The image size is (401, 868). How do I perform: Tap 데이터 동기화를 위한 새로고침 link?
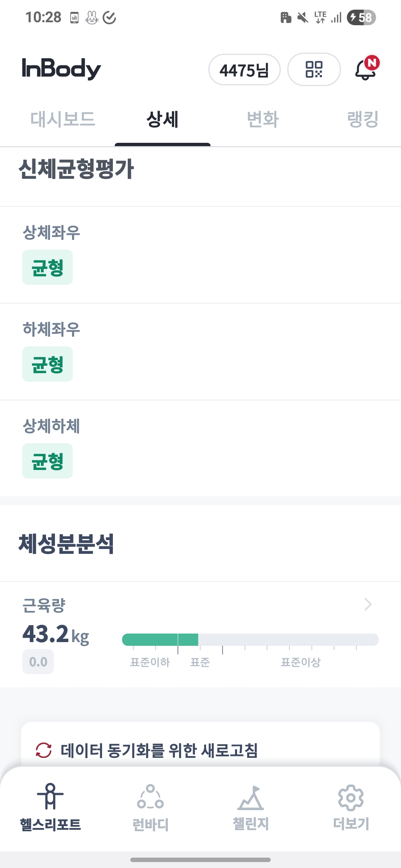[159, 750]
